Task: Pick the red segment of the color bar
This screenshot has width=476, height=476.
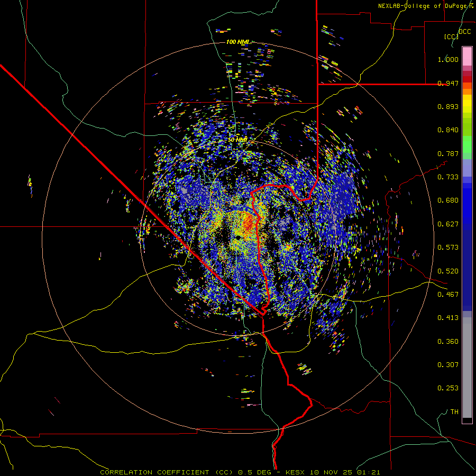Action: pos(467,79)
